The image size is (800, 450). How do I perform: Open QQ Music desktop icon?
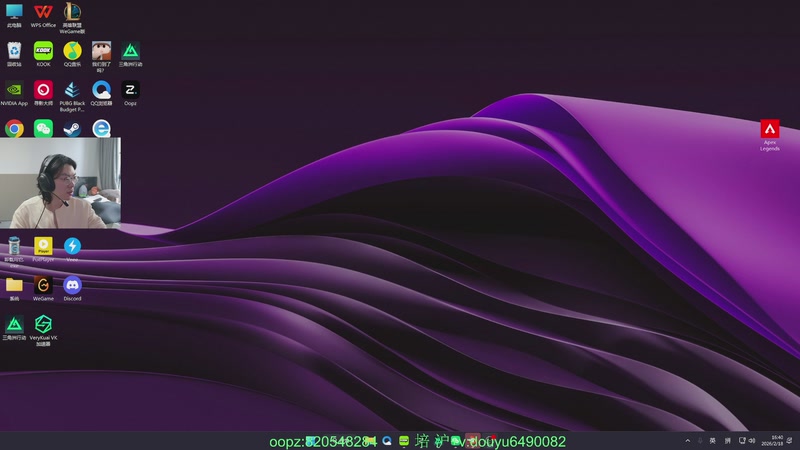(x=72, y=54)
